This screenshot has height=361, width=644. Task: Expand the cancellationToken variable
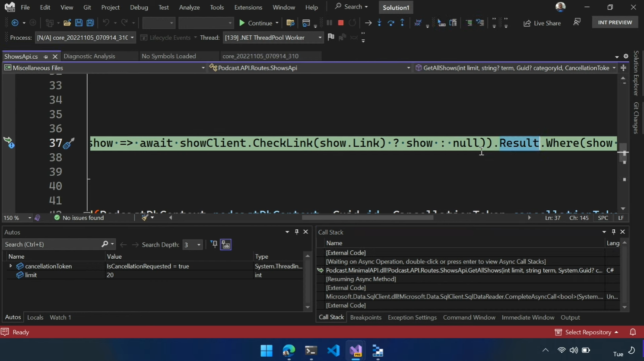coord(11,266)
